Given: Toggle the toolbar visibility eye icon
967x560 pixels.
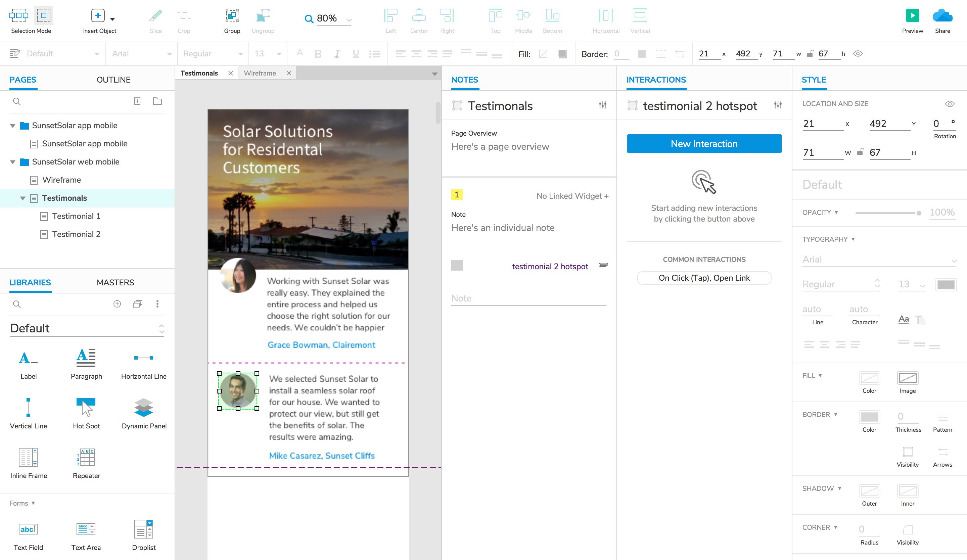Looking at the screenshot, I should (x=858, y=54).
